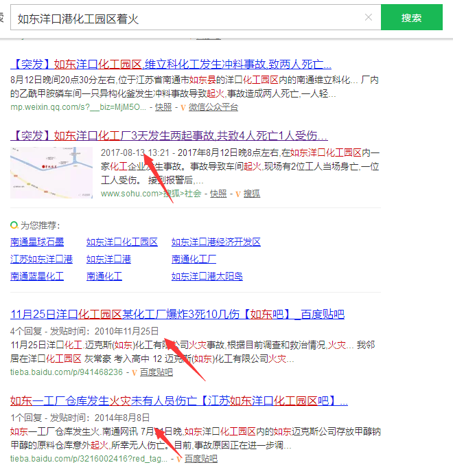Viewport: 453px width, 476px height.
Task: Click the V verified icon beside 微信公众平台
Action: pyautogui.click(x=183, y=107)
